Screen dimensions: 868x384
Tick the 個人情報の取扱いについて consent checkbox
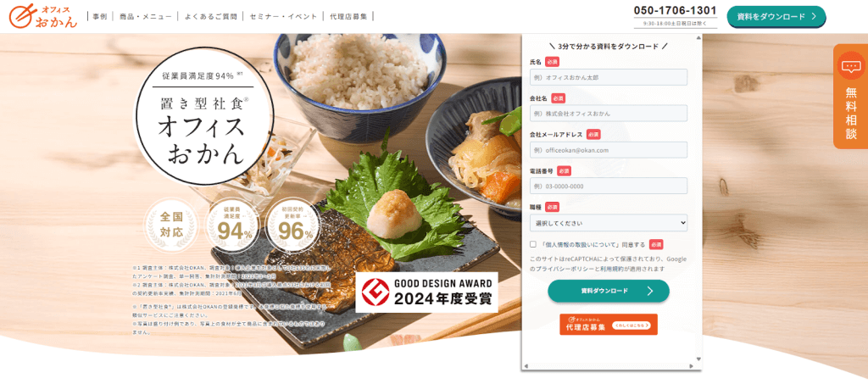point(533,244)
